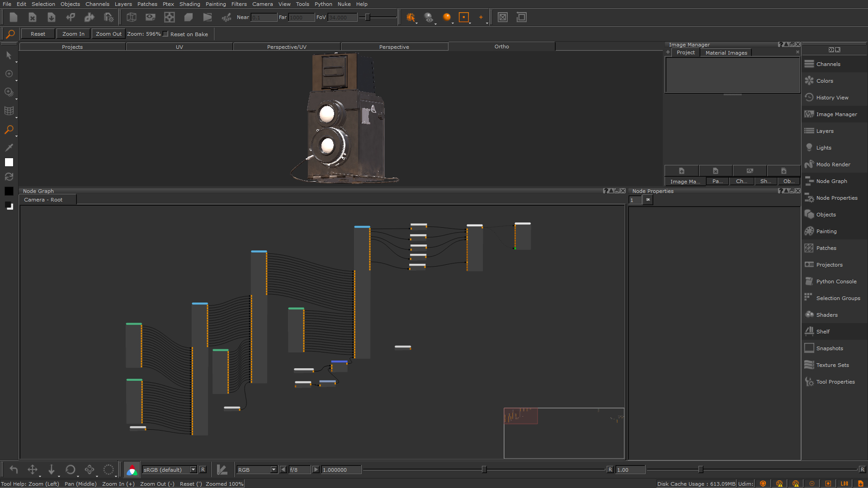868x488 pixels.
Task: Switch to the Perspective/UV tab
Action: [287, 47]
